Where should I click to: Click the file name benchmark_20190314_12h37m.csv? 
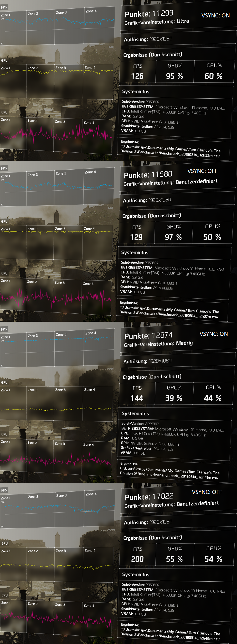point(189,316)
